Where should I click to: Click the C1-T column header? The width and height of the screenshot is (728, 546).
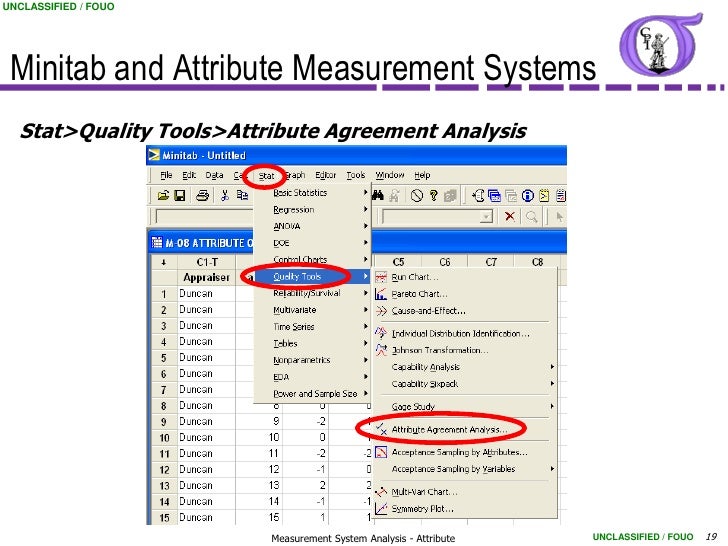point(207,262)
